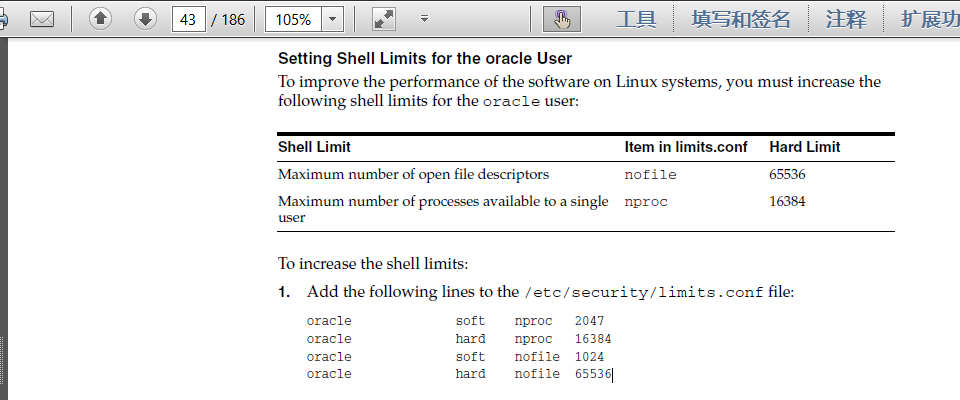The image size is (960, 400).
Task: Open the 工具 panel tab
Action: coord(635,19)
